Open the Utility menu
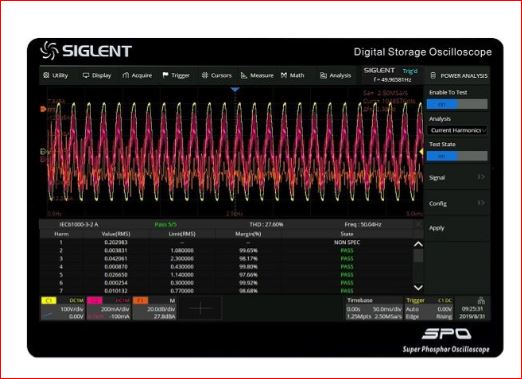Viewport: 522px width, 379px height. tap(55, 75)
